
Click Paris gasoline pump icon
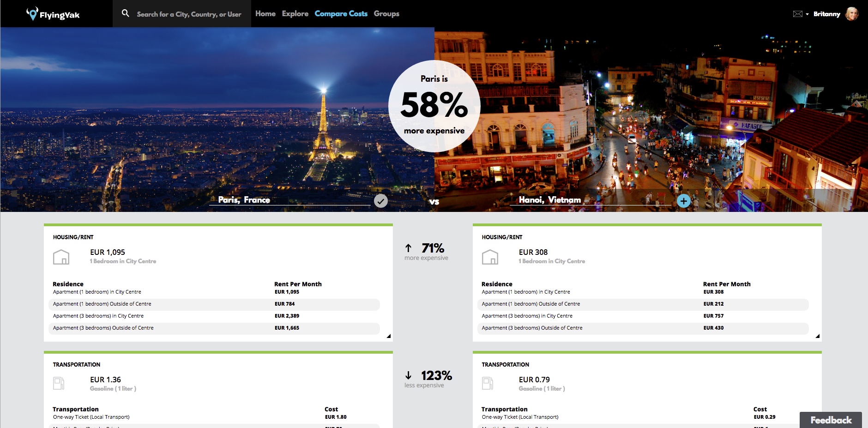coord(59,383)
